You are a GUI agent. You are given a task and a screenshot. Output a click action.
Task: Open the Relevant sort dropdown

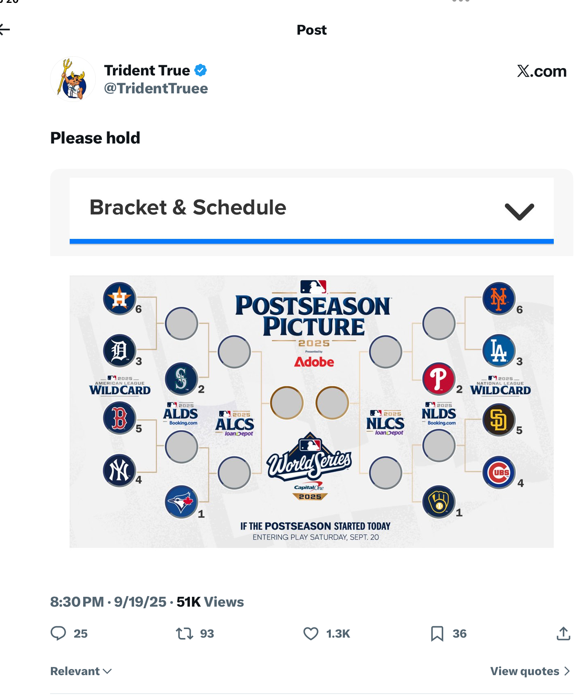81,671
